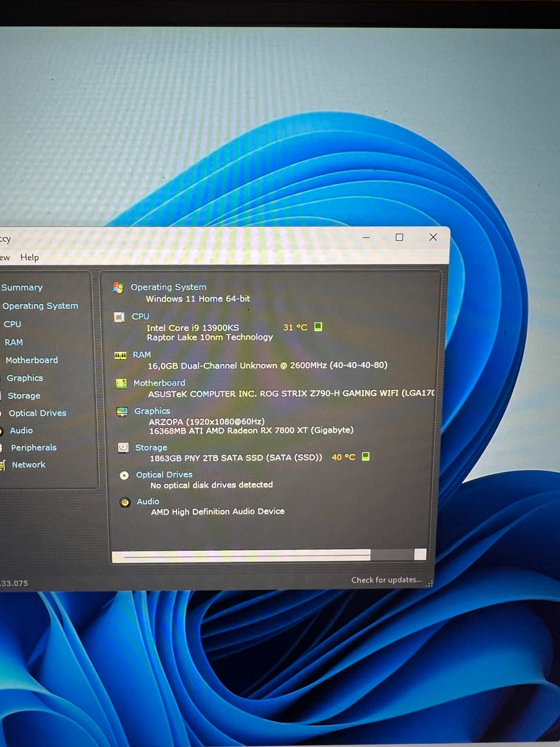Open the Summary section in sidebar
The image size is (560, 747).
(x=22, y=287)
